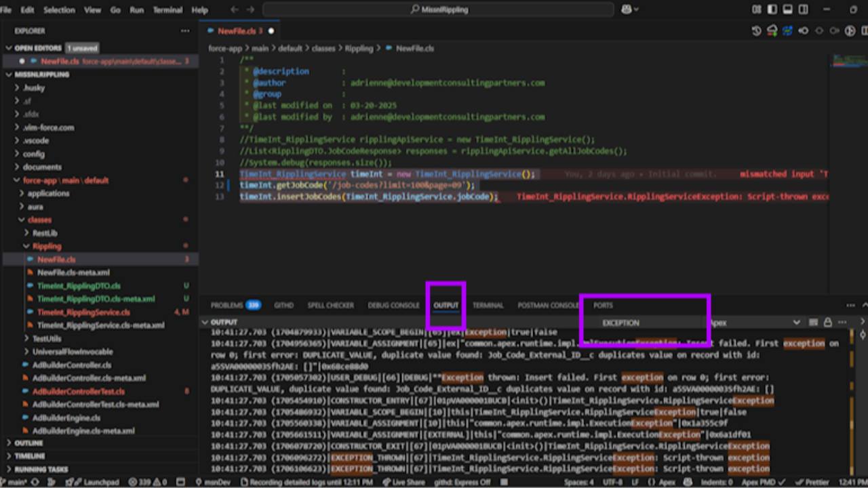868x488 pixels.
Task: Open the Copilot icon in title bar
Action: (627, 9)
